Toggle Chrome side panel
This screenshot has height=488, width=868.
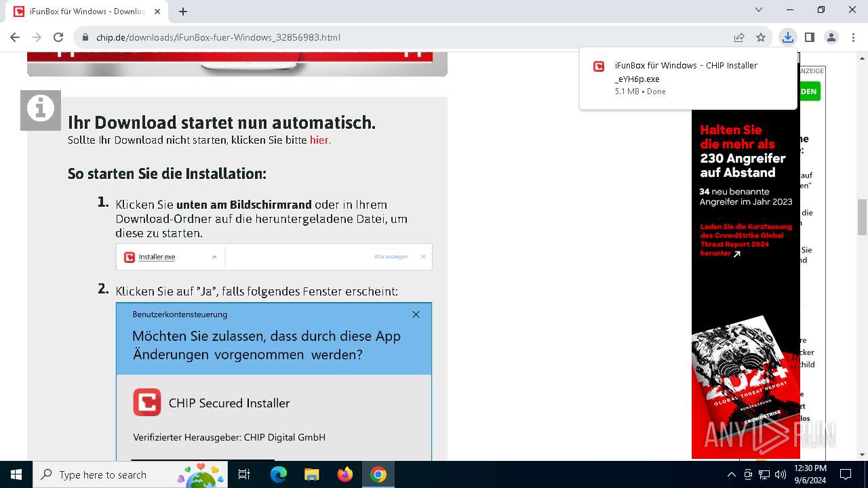pyautogui.click(x=809, y=37)
